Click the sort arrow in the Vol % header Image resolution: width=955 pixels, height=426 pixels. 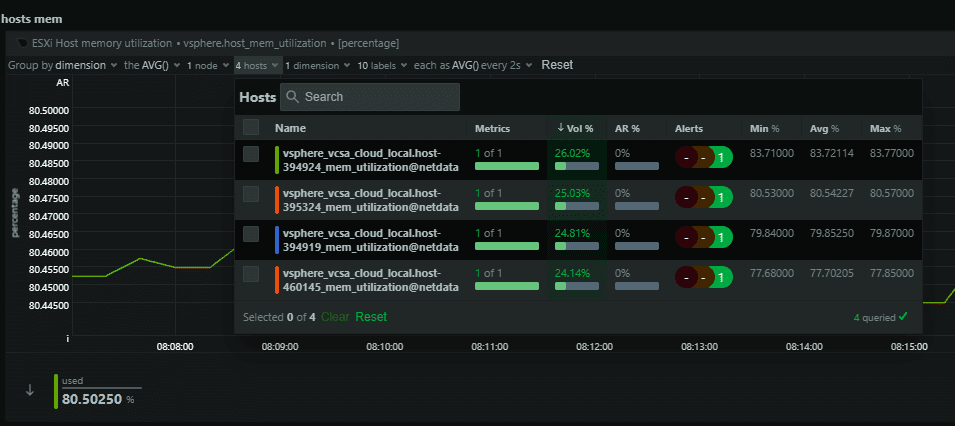tap(561, 128)
